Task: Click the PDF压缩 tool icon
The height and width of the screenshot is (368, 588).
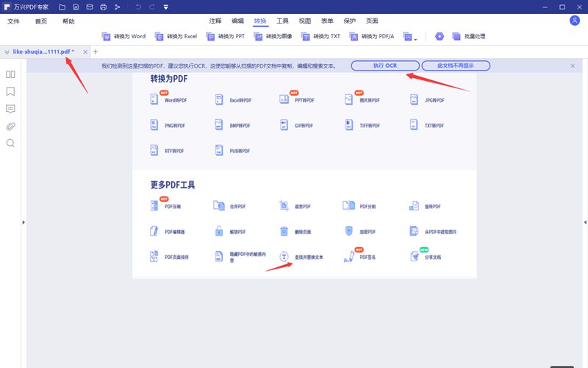Action: point(154,206)
